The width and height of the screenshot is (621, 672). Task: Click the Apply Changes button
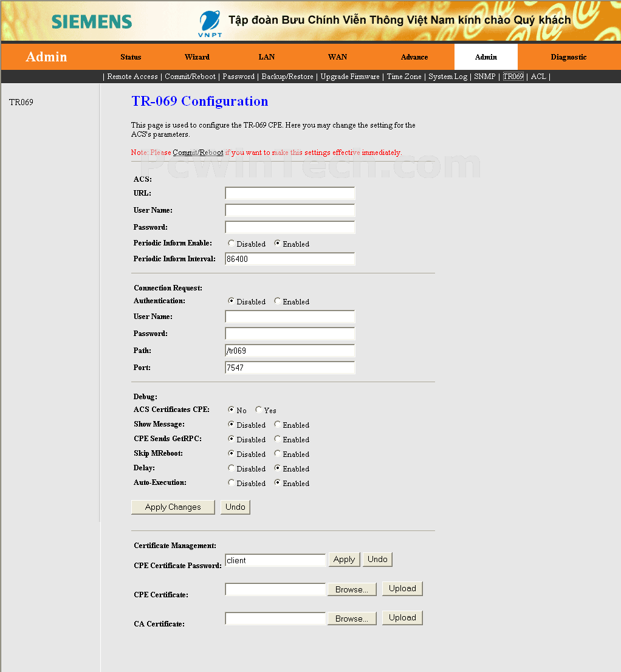tap(173, 507)
